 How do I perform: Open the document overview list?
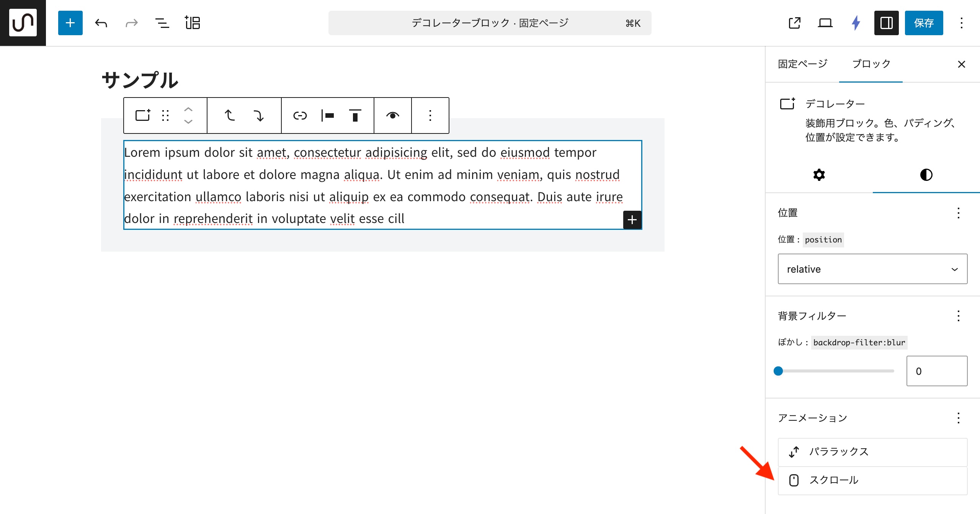coord(162,23)
